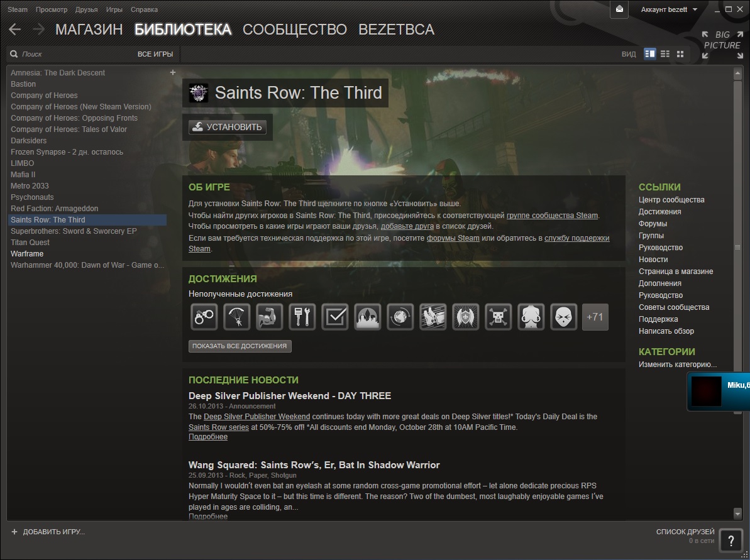Image resolution: width=750 pixels, height=560 pixels.
Task: Go to the Магазин tab
Action: click(89, 30)
